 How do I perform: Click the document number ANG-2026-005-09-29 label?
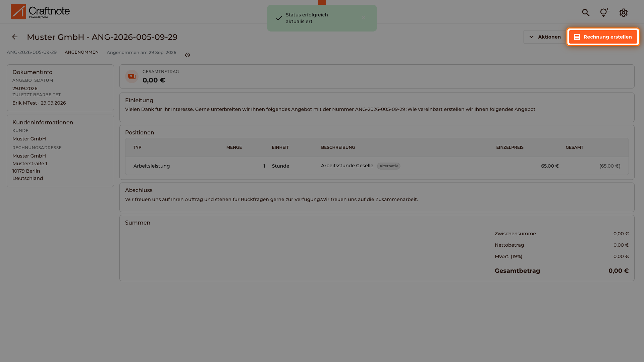[x=32, y=52]
